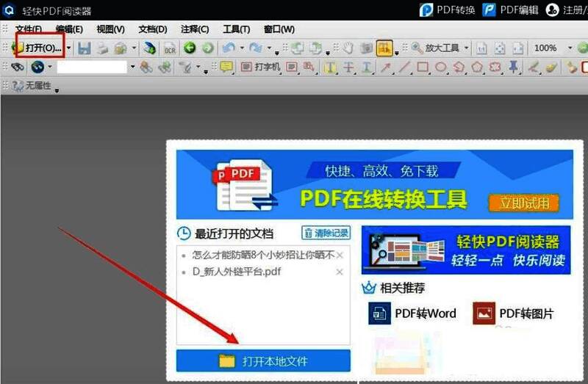
Task: Click the binoculars find icon
Action: pos(17,68)
